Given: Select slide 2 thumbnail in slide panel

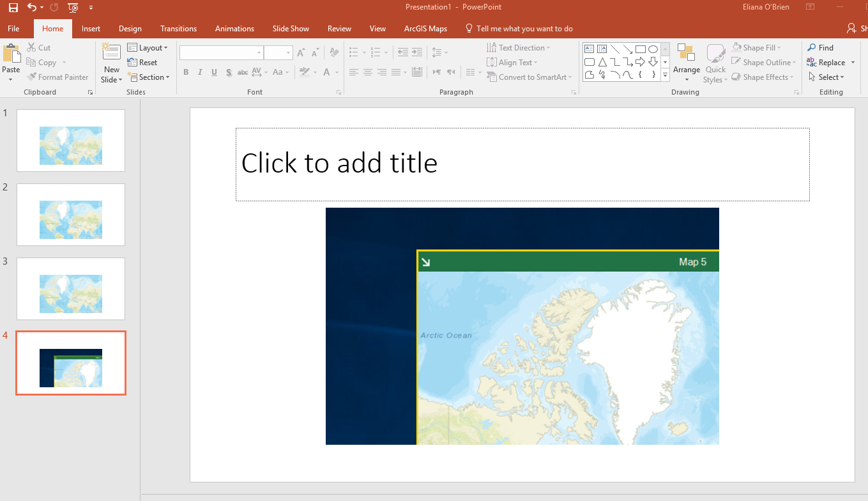Looking at the screenshot, I should (71, 215).
